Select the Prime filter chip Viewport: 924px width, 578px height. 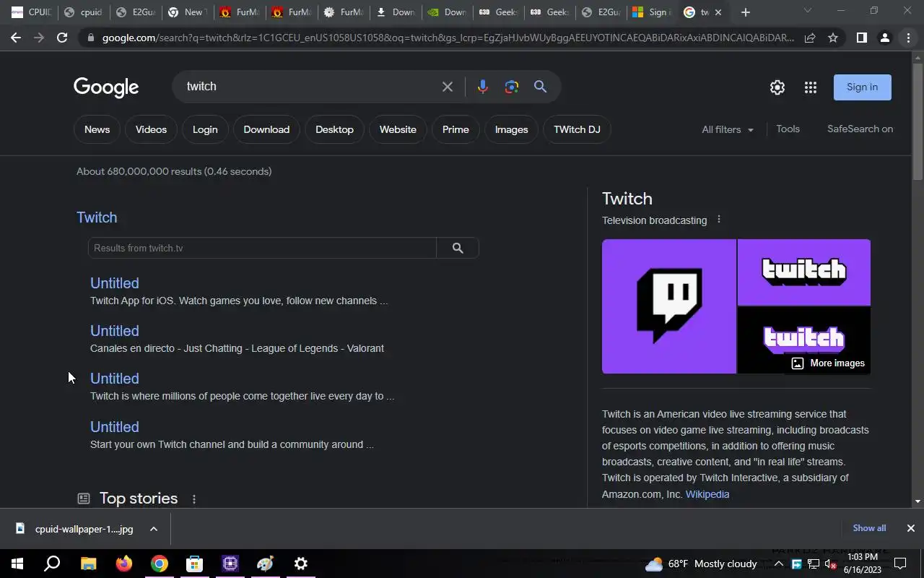coord(456,129)
